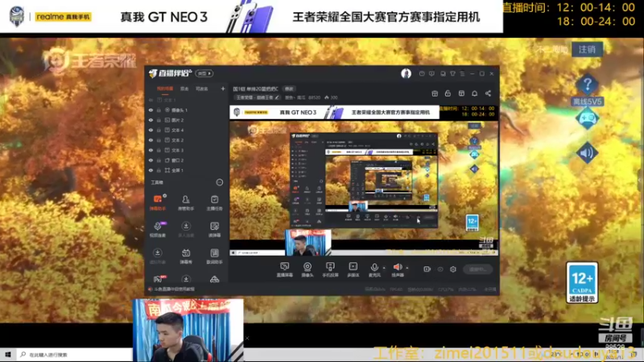Hide the 窗口 2 source
Viewport: 644px width, 362px height.
(151, 160)
